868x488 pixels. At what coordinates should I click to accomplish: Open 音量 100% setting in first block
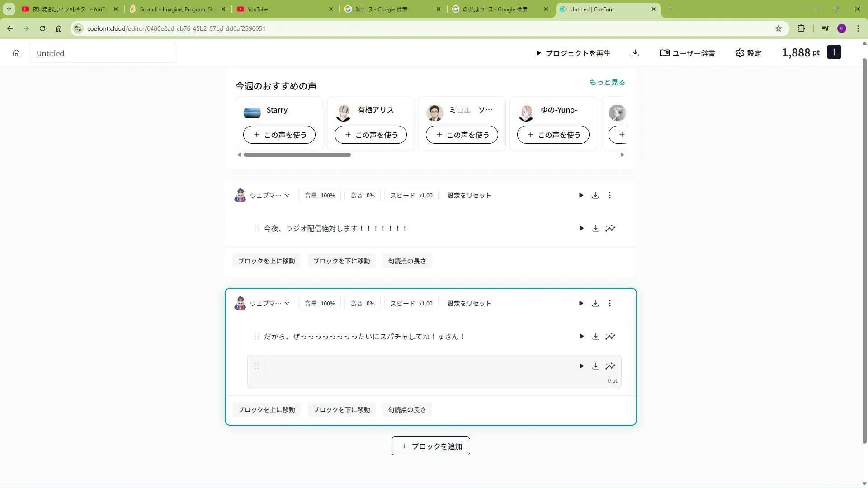tap(320, 196)
